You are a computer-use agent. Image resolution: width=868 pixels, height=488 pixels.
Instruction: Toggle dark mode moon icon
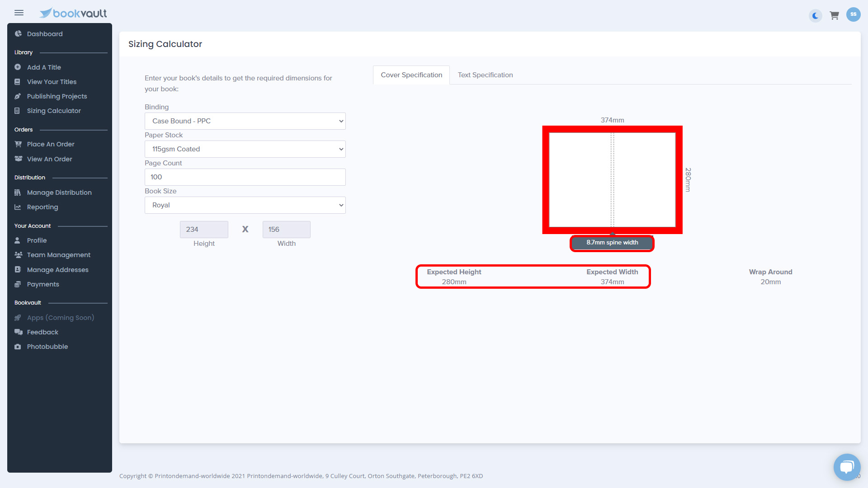click(x=815, y=16)
